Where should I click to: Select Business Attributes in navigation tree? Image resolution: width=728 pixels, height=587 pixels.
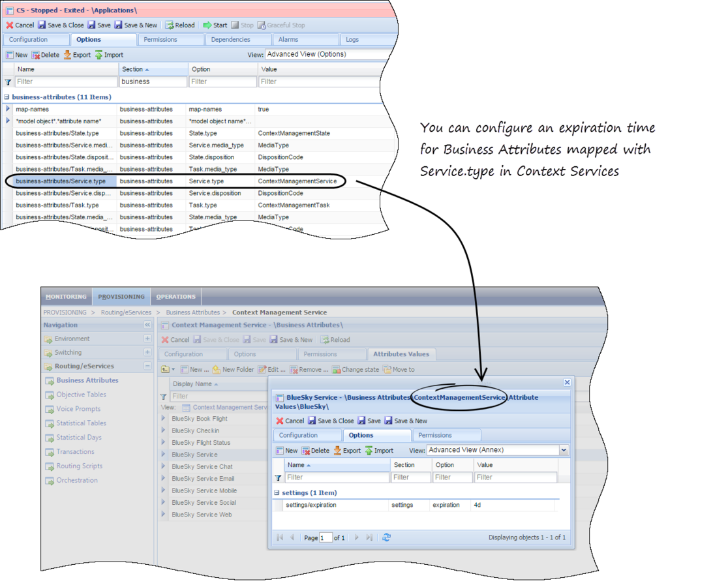[x=87, y=380]
